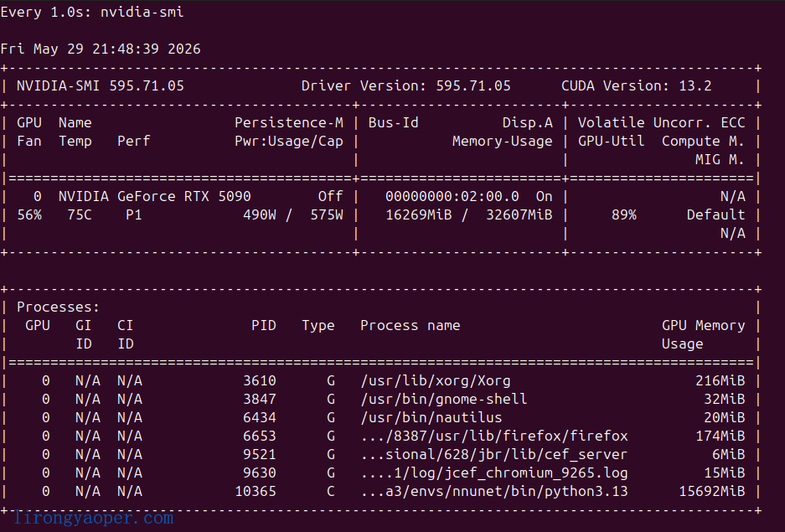Click 'CUDA Version: 13.2'
This screenshot has width=785, height=532.
tap(637, 85)
